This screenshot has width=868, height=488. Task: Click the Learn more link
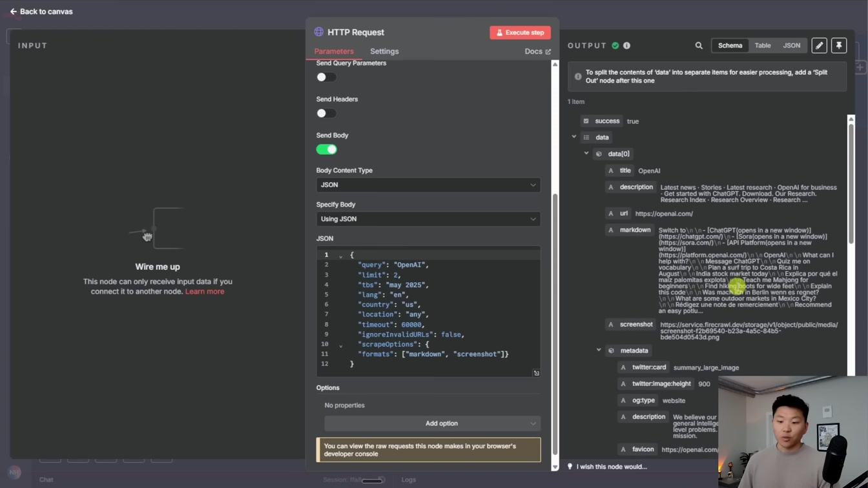coord(205,292)
